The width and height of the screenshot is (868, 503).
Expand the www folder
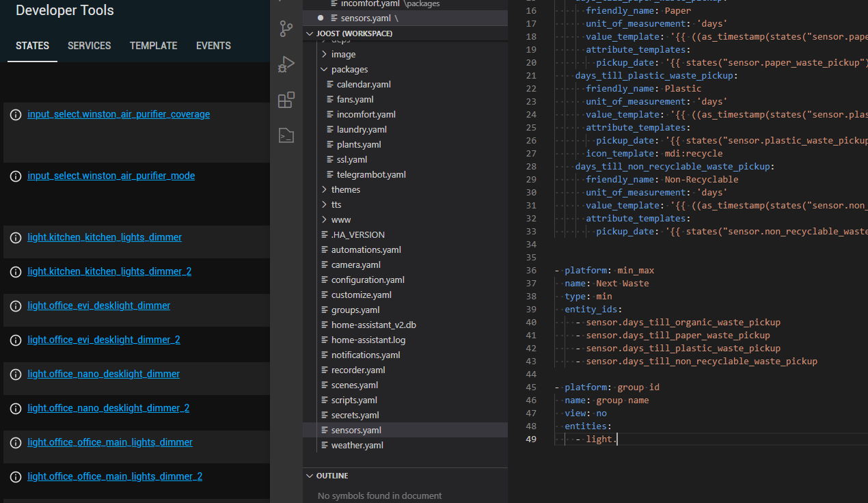324,219
